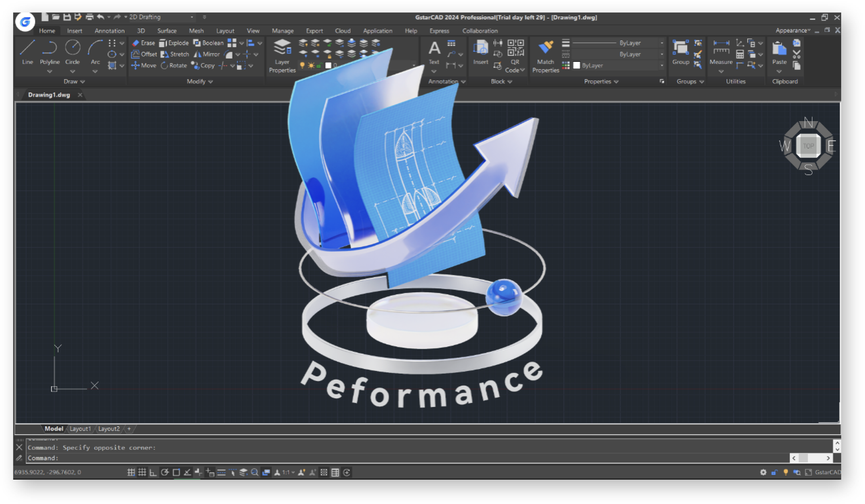Click the Boolean tool
The image size is (865, 504).
coord(208,43)
